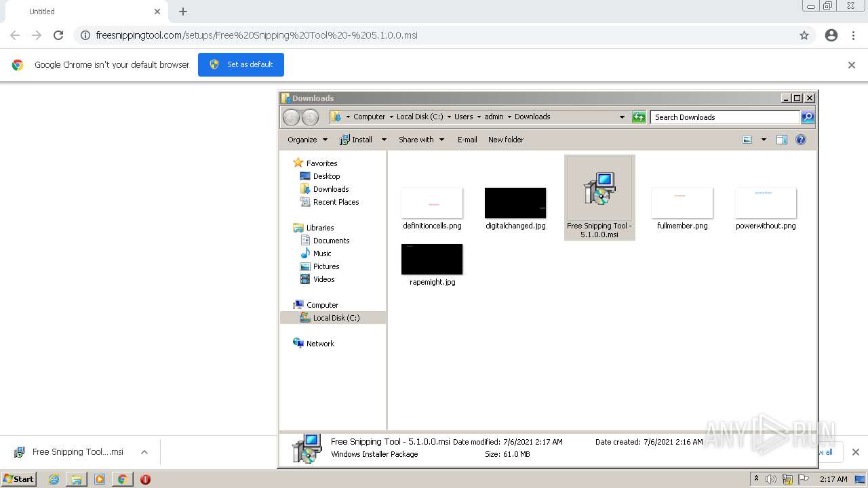
Task: Open the Start menu
Action: pyautogui.click(x=18, y=479)
